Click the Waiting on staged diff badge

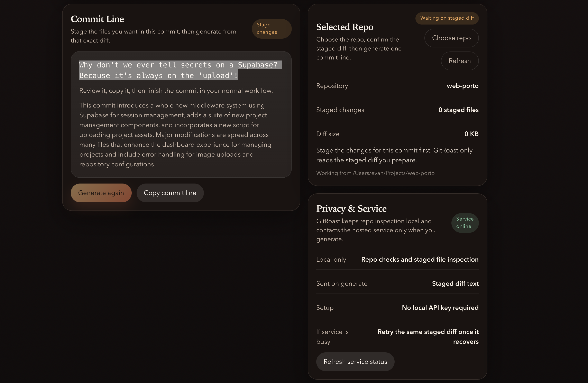point(447,18)
